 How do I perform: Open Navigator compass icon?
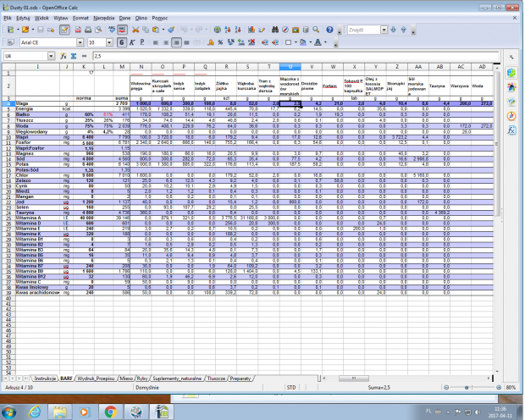[285, 30]
